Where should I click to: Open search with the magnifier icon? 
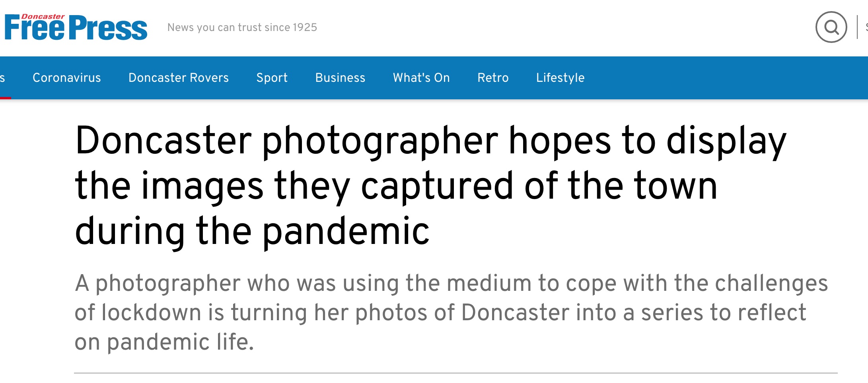click(x=831, y=27)
